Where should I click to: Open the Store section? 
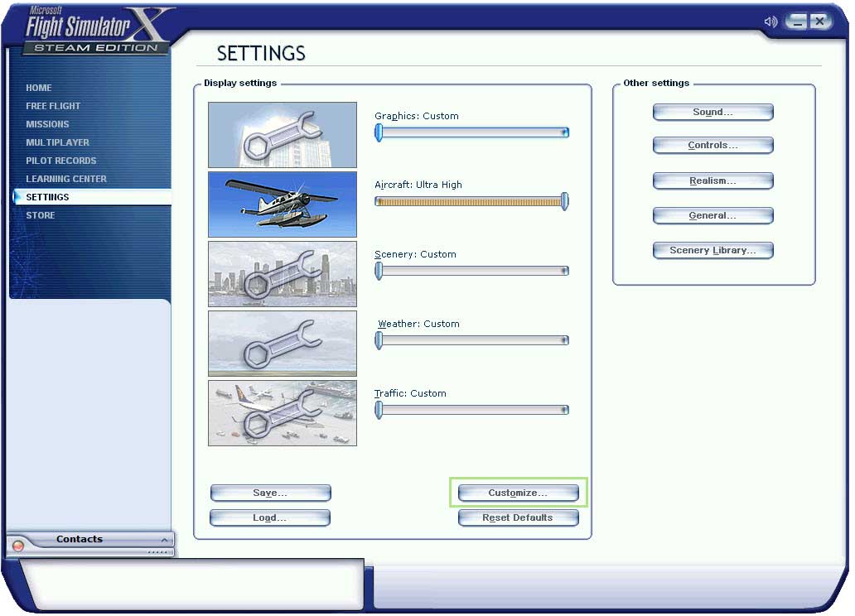coord(41,215)
